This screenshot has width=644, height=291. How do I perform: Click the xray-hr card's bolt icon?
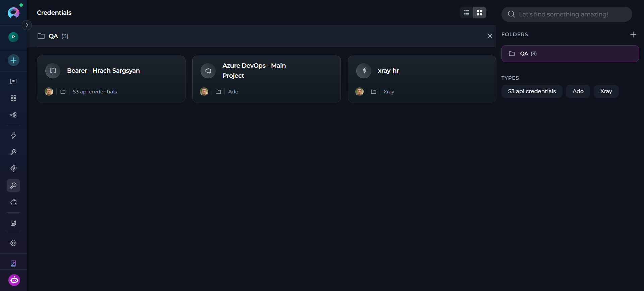(364, 71)
